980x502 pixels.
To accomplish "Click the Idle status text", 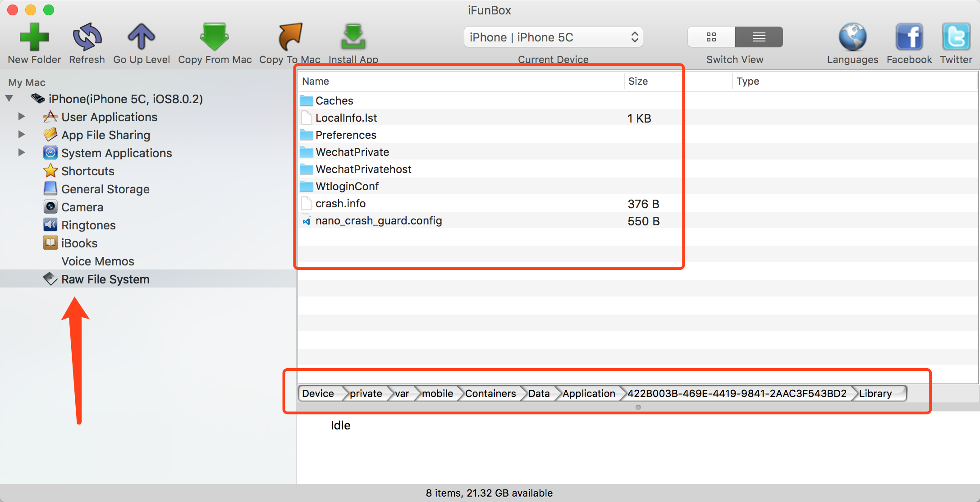I will [340, 425].
